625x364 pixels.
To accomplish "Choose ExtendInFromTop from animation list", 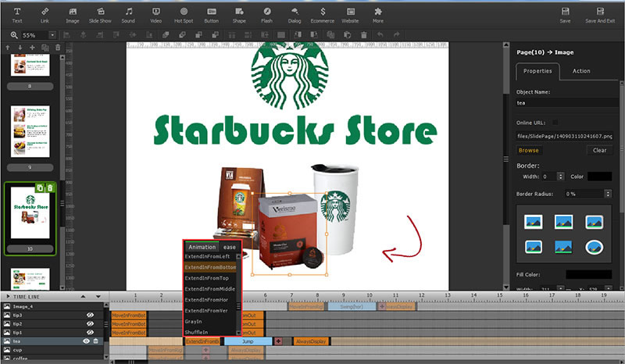I will point(206,278).
